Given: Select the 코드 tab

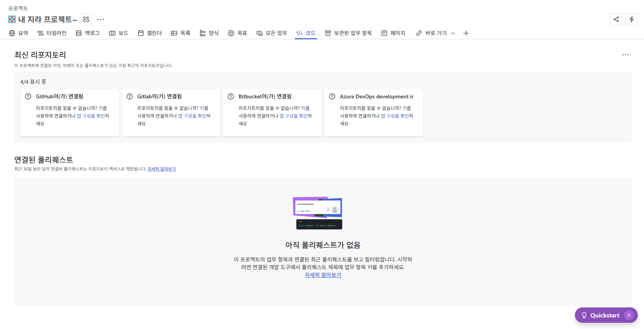Looking at the screenshot, I should pyautogui.click(x=306, y=33).
